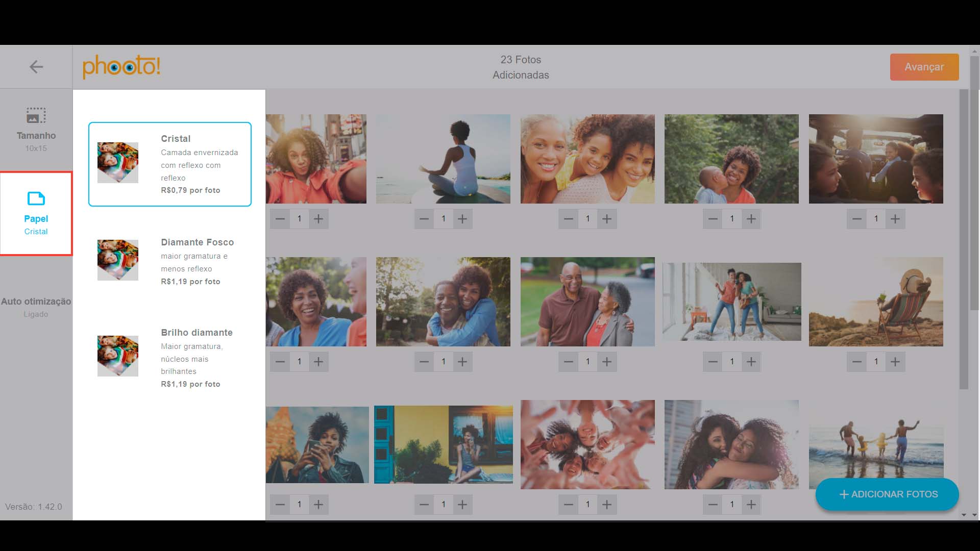980x551 pixels.
Task: Select the Cristal paper option
Action: 169,164
